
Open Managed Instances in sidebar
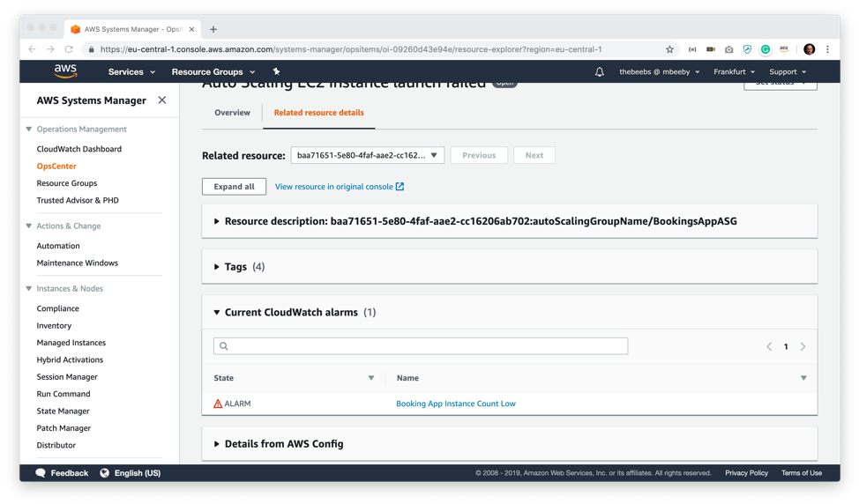tap(71, 343)
